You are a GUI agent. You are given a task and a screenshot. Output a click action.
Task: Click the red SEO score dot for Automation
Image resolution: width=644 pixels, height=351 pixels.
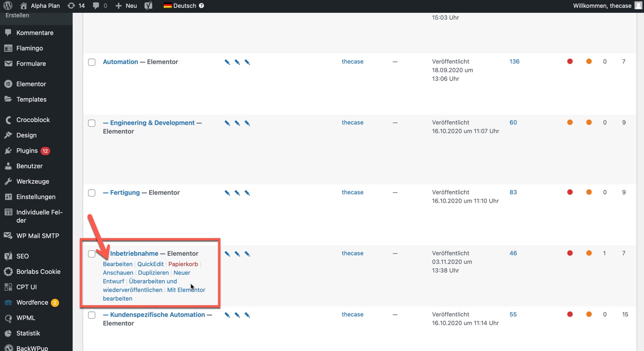570,62
